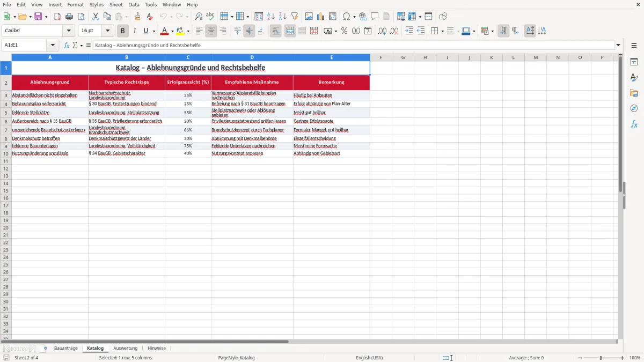
Task: Toggle Underline formatting
Action: coord(145,31)
